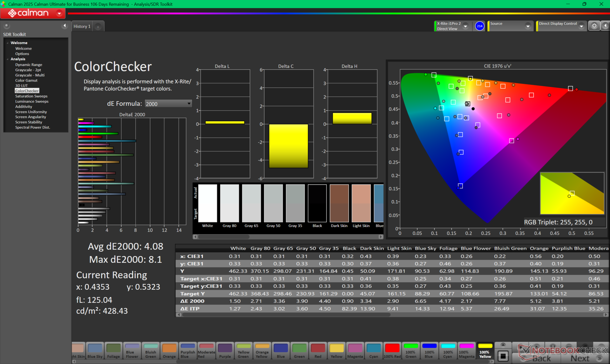This screenshot has width=610, height=364.
Task: Open X-Rite i1Pro 2 meter dropdown
Action: pyautogui.click(x=465, y=26)
